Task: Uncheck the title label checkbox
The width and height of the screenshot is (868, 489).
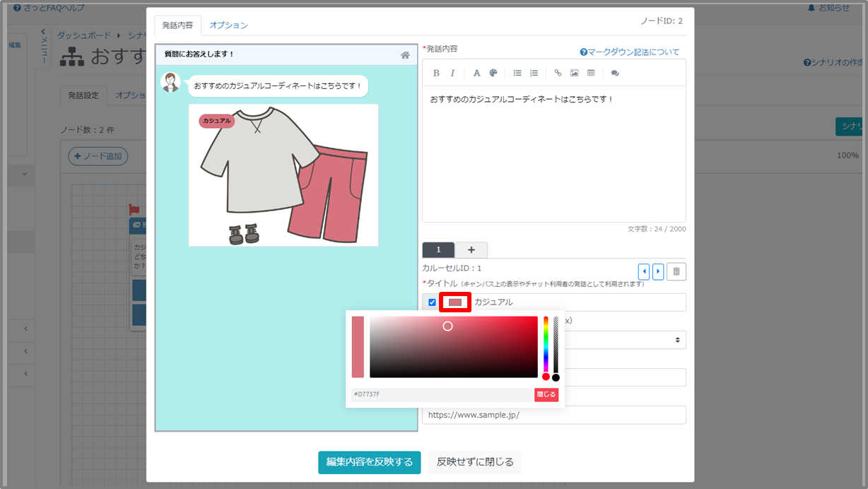Action: tap(432, 302)
